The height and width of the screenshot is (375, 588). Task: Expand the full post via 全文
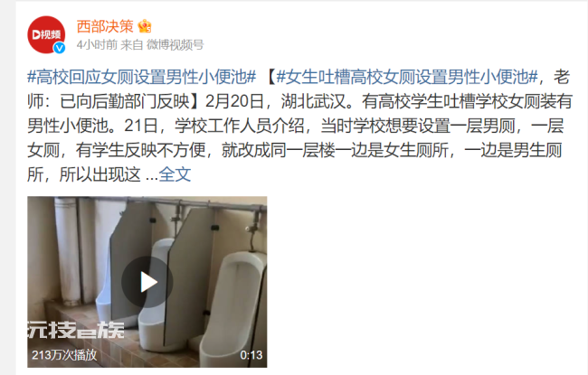coord(175,174)
